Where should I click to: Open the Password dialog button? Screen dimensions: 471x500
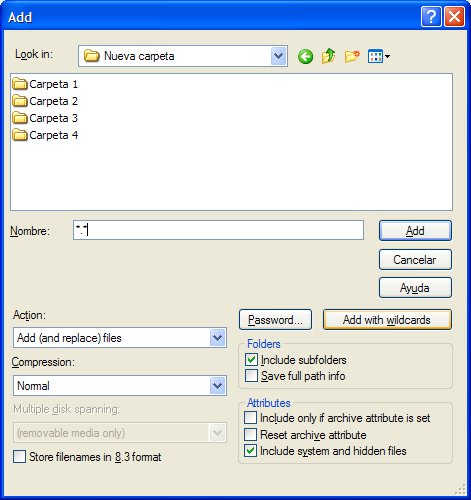275,320
